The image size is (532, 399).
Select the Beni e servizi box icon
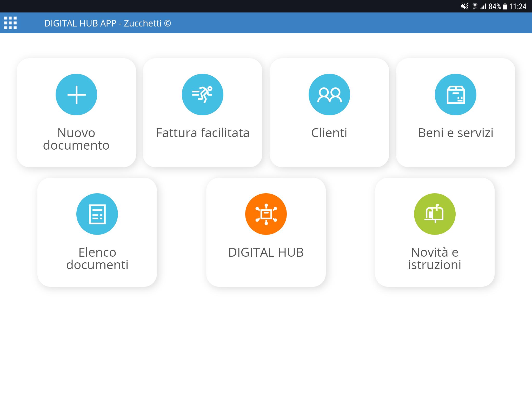point(456,95)
